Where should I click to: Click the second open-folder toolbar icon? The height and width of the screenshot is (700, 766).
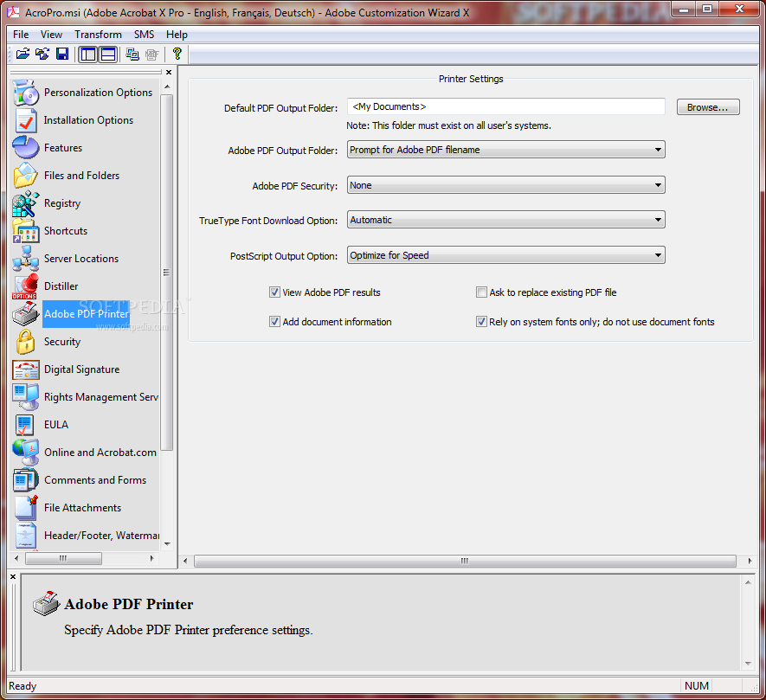pos(42,54)
